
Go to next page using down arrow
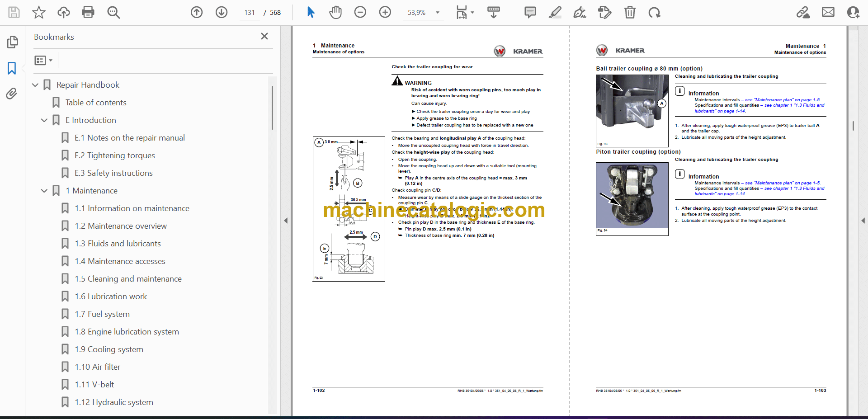[x=222, y=12]
